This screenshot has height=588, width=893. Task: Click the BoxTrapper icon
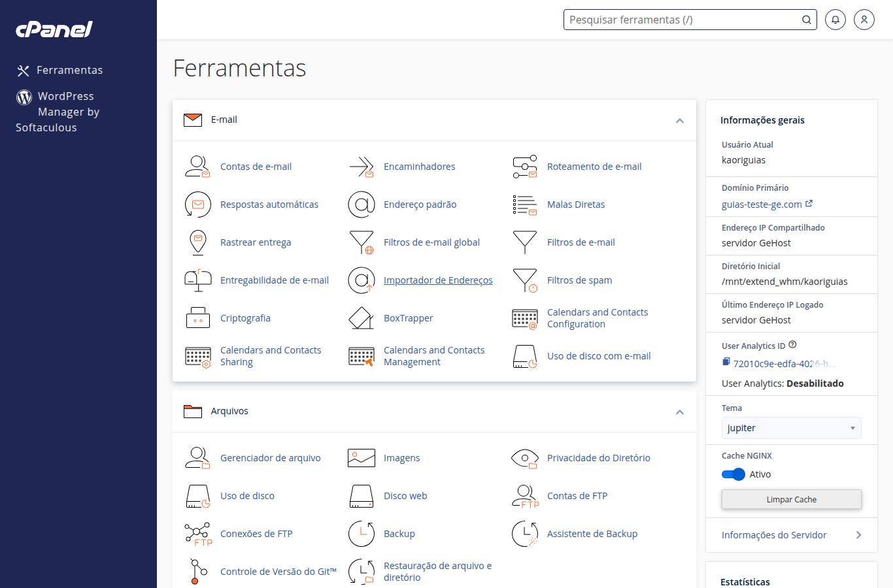pos(362,318)
